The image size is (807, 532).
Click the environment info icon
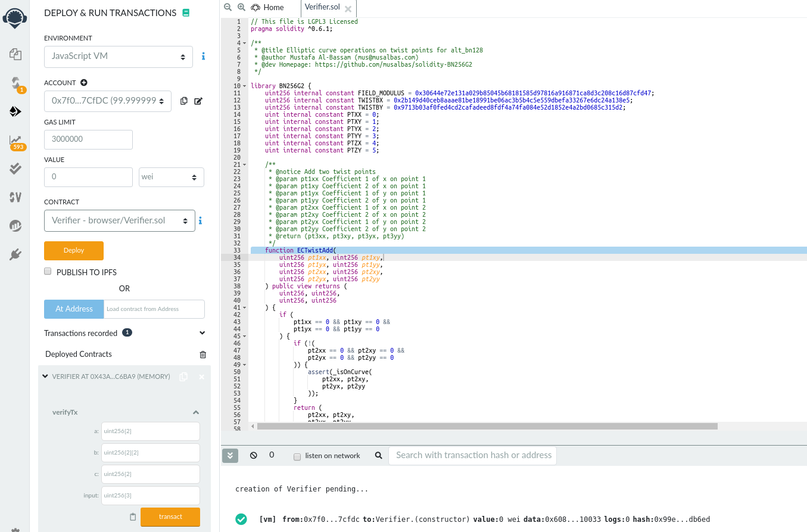coord(203,56)
